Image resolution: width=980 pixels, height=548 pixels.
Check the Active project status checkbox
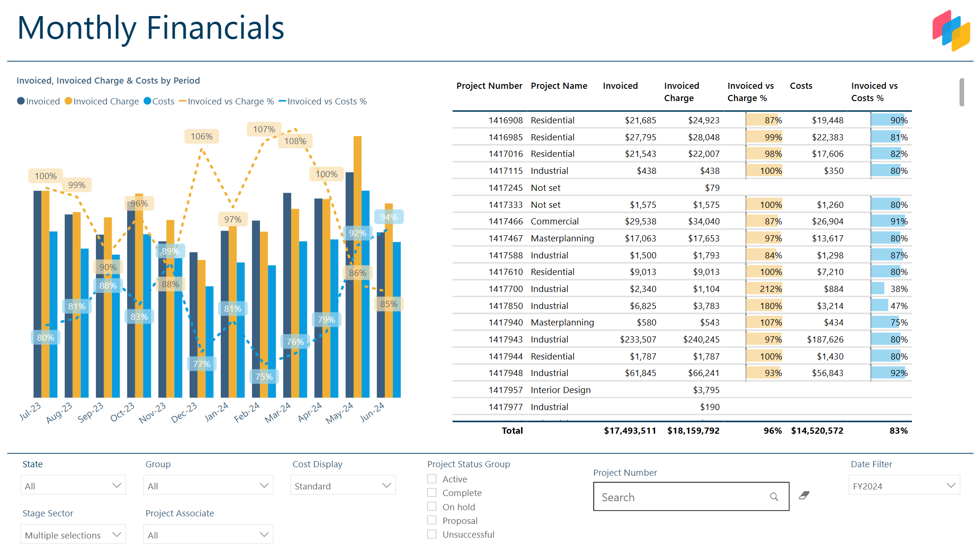click(432, 479)
